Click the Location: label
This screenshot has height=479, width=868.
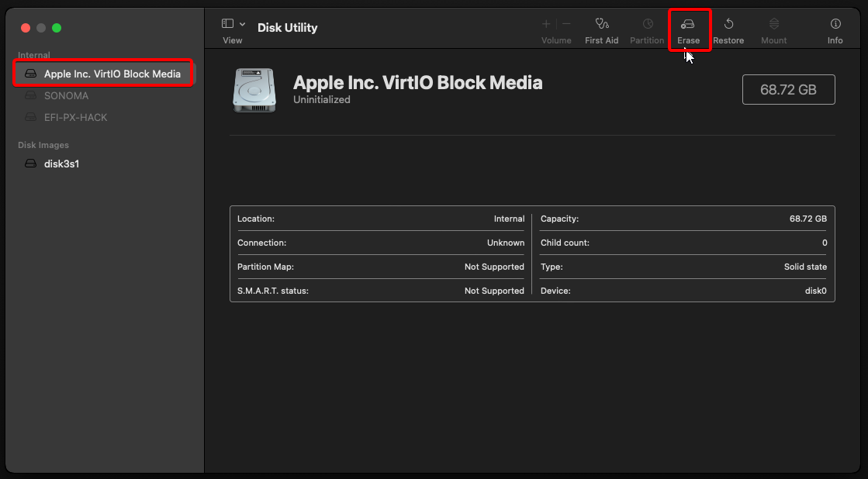click(x=256, y=219)
